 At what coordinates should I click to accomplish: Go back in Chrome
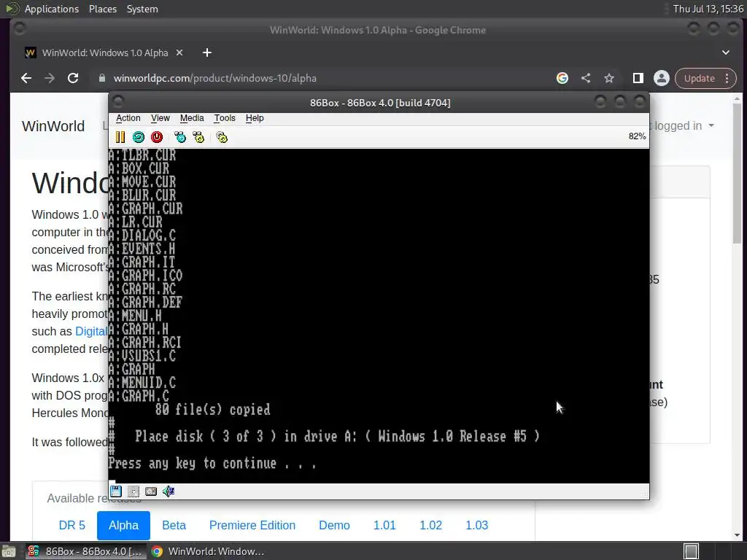tap(26, 78)
